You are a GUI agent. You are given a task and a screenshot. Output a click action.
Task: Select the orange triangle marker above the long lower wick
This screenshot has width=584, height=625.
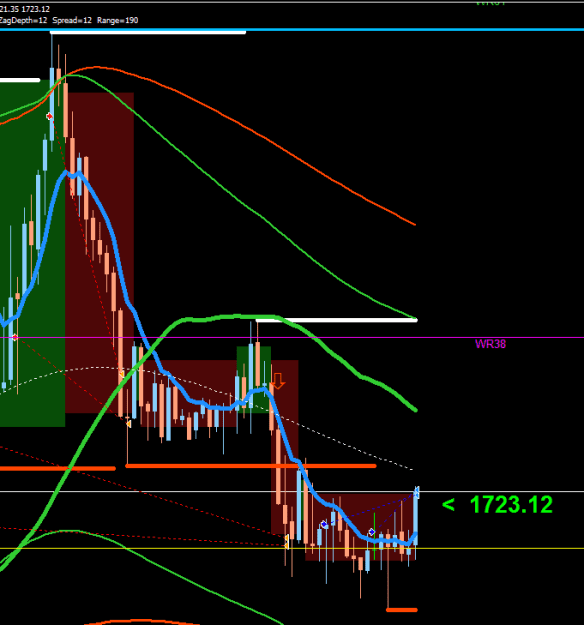[128, 424]
